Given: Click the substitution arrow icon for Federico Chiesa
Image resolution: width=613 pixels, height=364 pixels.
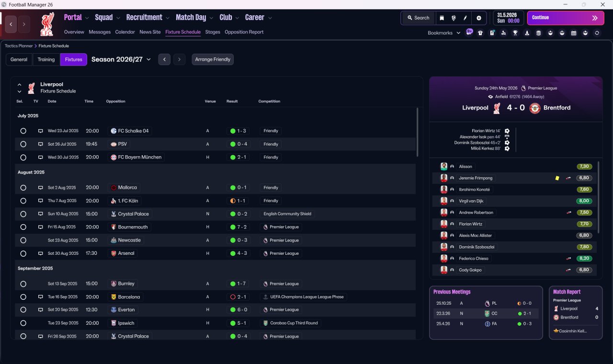Looking at the screenshot, I should 568,259.
